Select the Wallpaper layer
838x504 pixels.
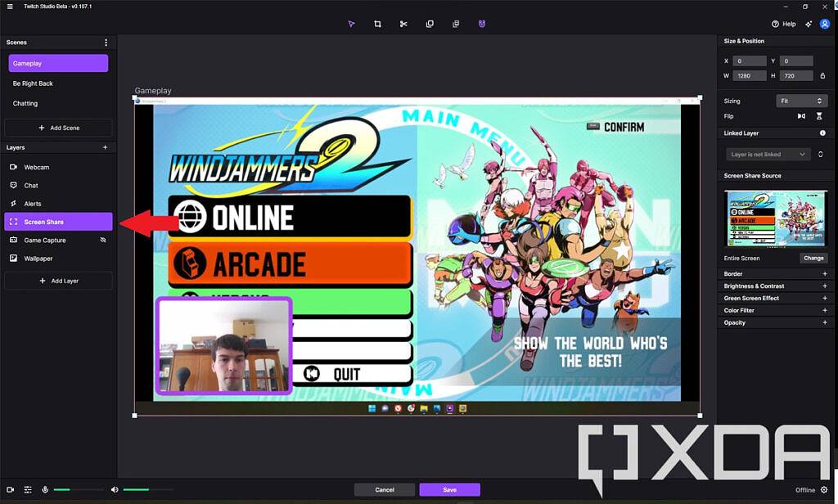point(58,259)
